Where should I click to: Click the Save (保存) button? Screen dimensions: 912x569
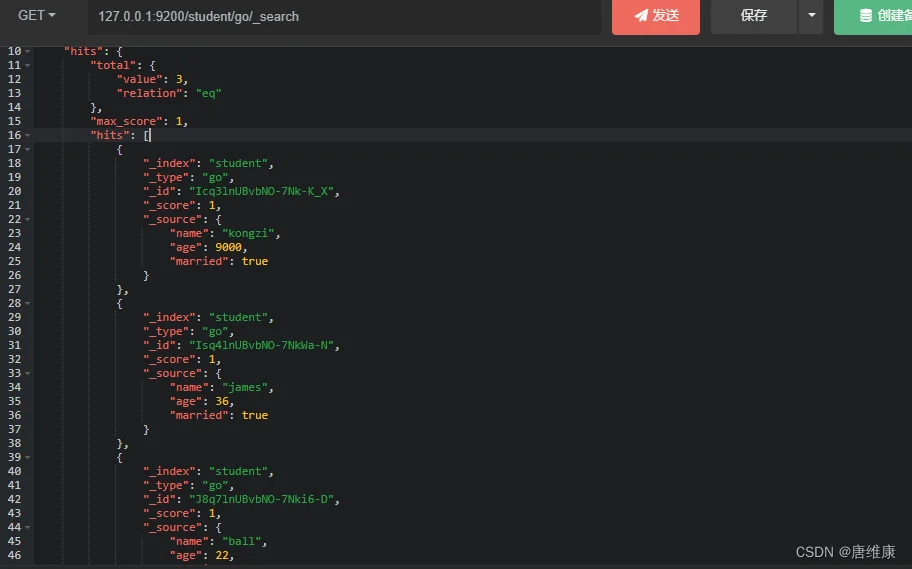753,16
